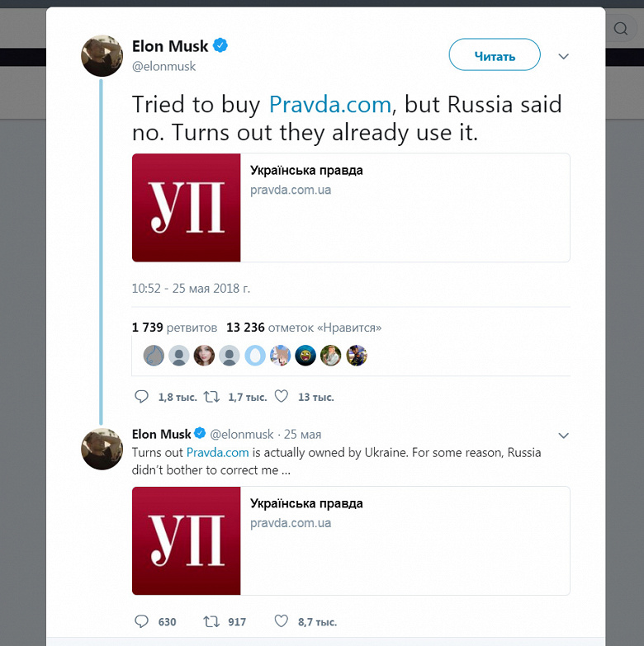Like the second tweet showing 8,7 тыс.
The image size is (644, 646).
point(281,621)
